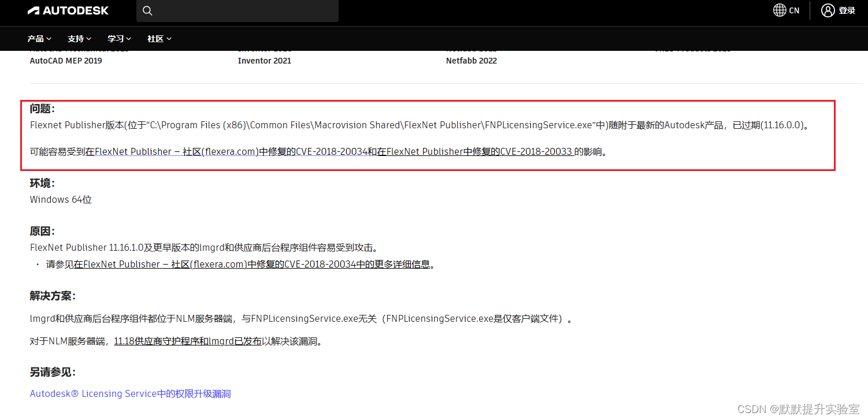Expand the chevron beside 支持

88,39
